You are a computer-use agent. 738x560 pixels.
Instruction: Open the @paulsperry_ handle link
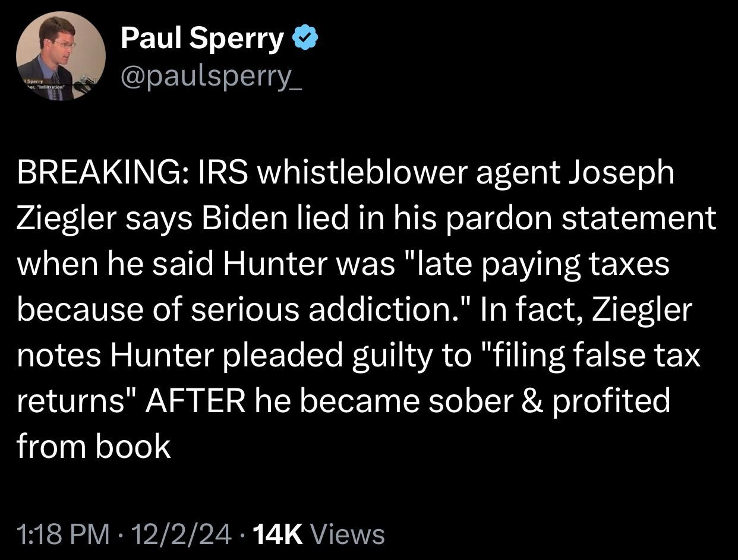pos(211,77)
